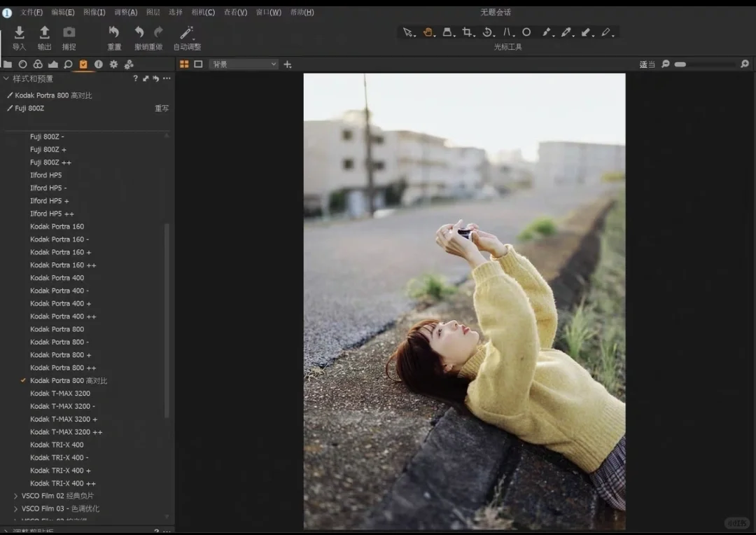Select the Pan (hand) cursor tool
This screenshot has height=535, width=756.
[427, 32]
